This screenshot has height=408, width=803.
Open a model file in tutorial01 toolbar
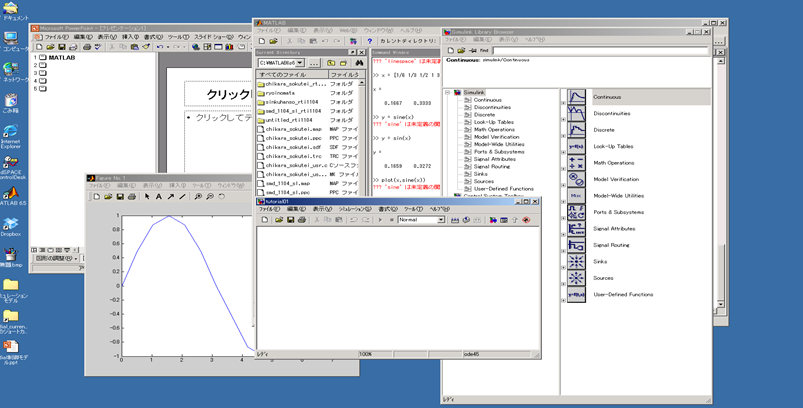(x=279, y=220)
